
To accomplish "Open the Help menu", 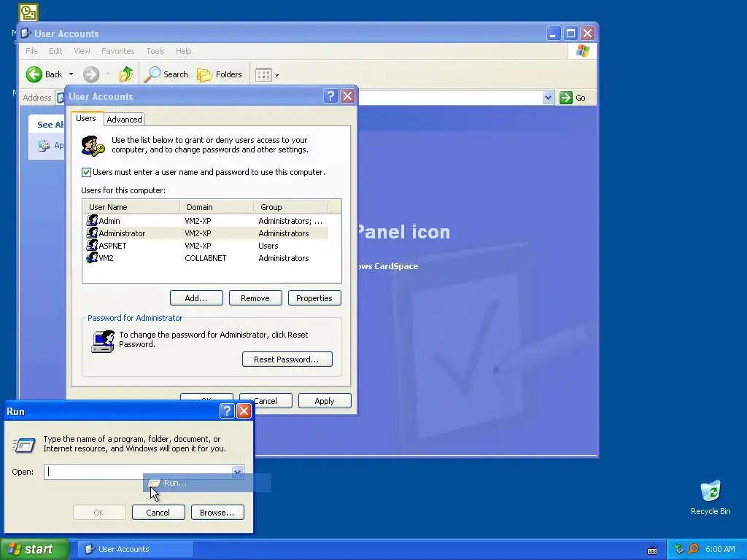I will coord(183,51).
